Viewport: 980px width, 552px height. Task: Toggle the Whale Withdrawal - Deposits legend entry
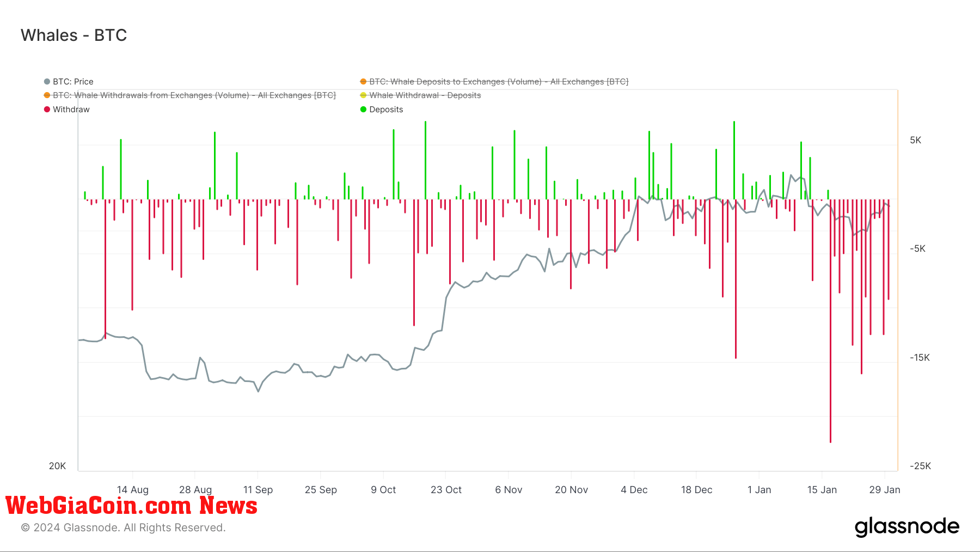[x=420, y=95]
